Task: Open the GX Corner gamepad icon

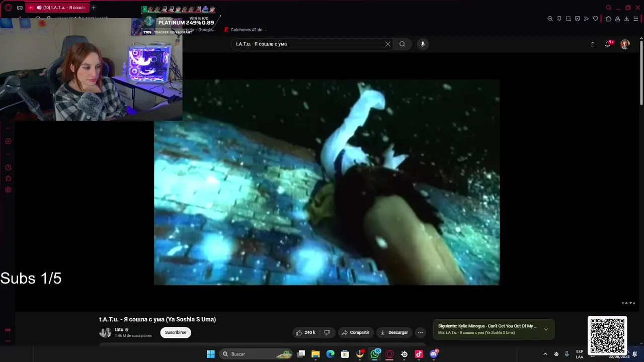Action: coord(20,8)
